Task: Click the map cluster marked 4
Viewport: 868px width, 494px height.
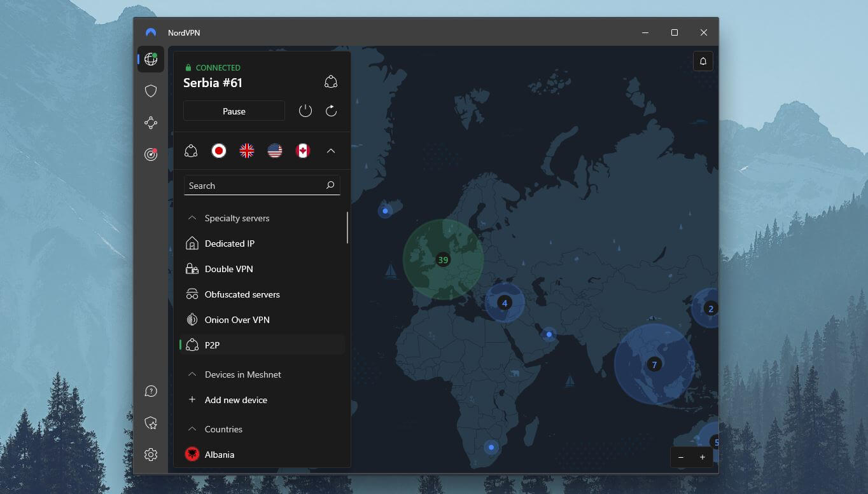Action: [x=505, y=303]
